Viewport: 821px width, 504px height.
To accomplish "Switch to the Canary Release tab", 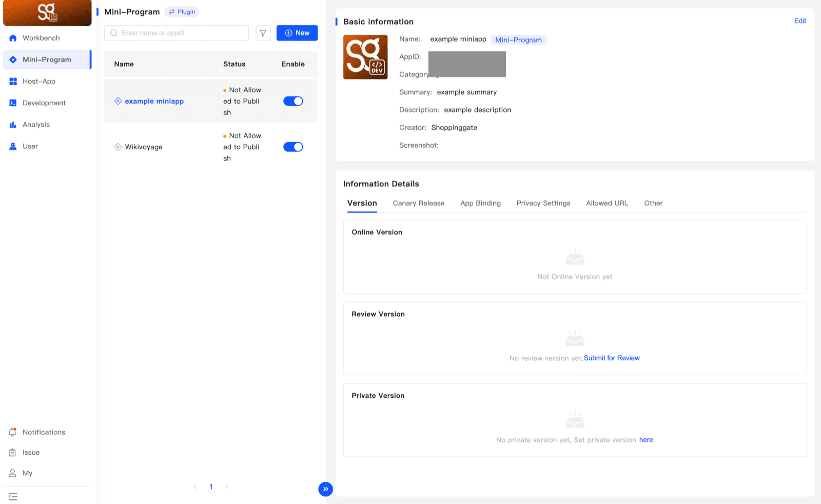I will pos(419,203).
